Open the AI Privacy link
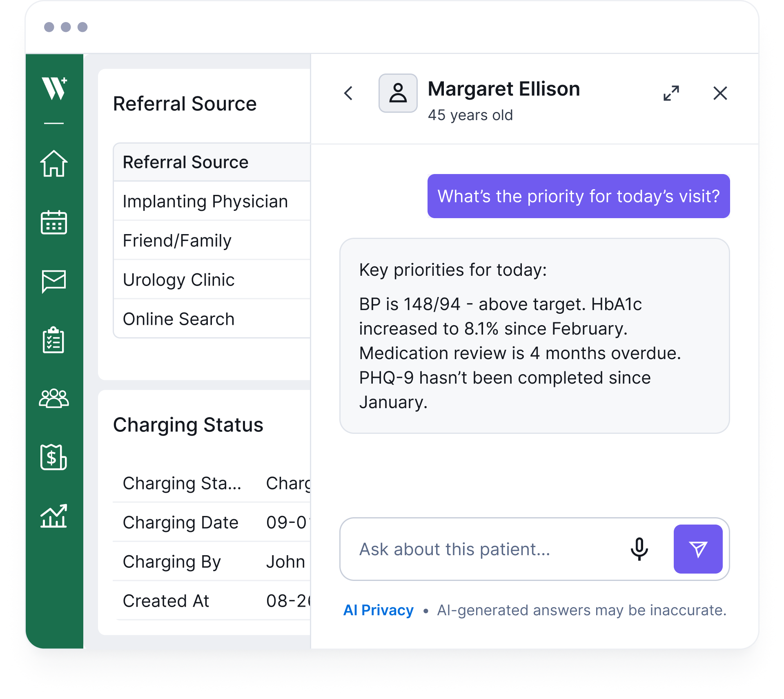784x699 pixels. 379,610
